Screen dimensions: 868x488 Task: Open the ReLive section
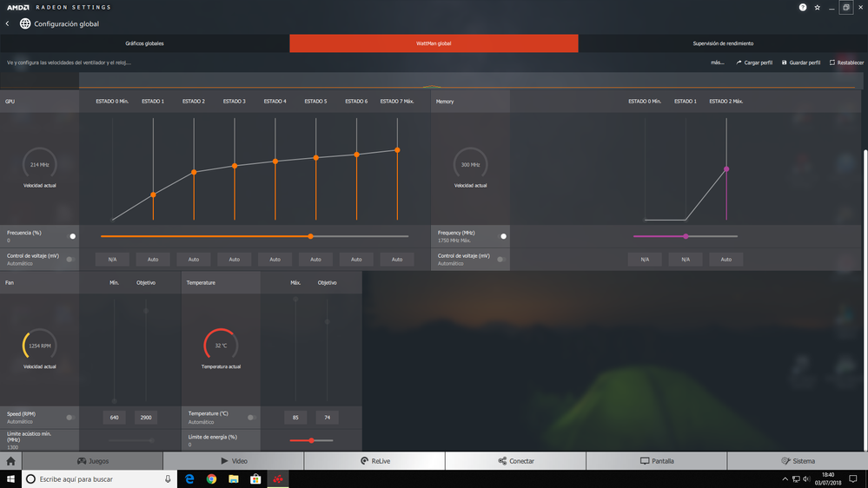(x=374, y=461)
